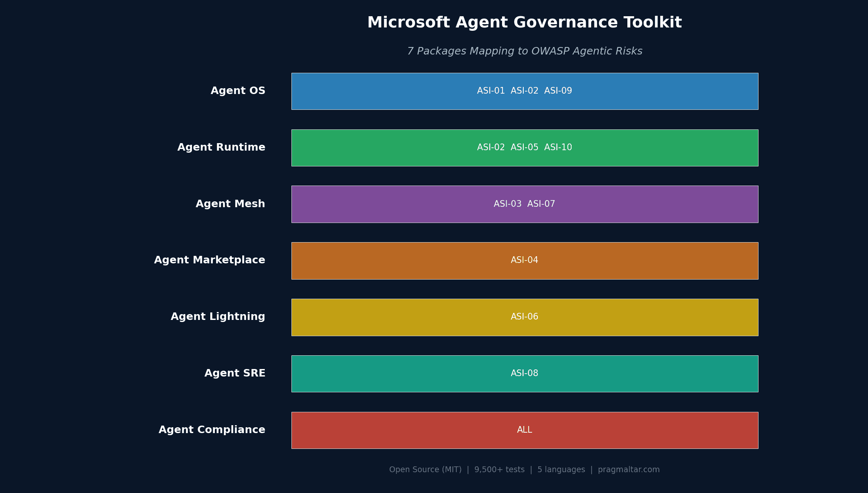The image size is (868, 493).
Task: Click 'ASI-03' in the purple bar
Action: (507, 204)
